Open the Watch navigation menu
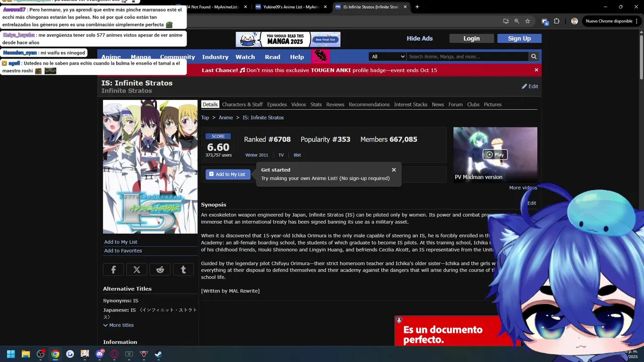The height and width of the screenshot is (362, 644). (x=245, y=57)
